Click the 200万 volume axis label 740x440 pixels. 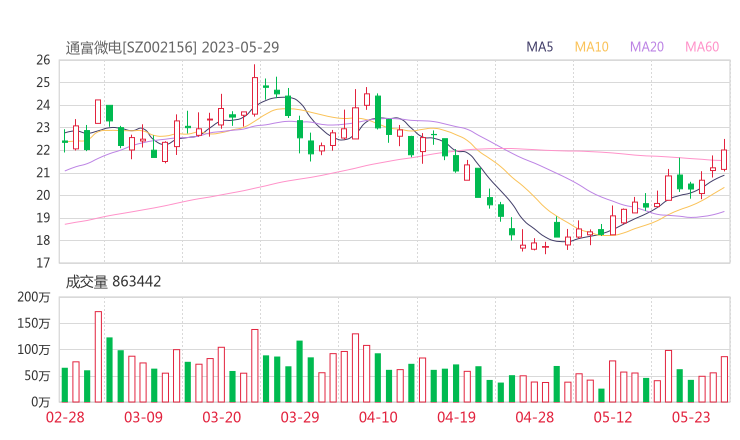pyautogui.click(x=34, y=297)
